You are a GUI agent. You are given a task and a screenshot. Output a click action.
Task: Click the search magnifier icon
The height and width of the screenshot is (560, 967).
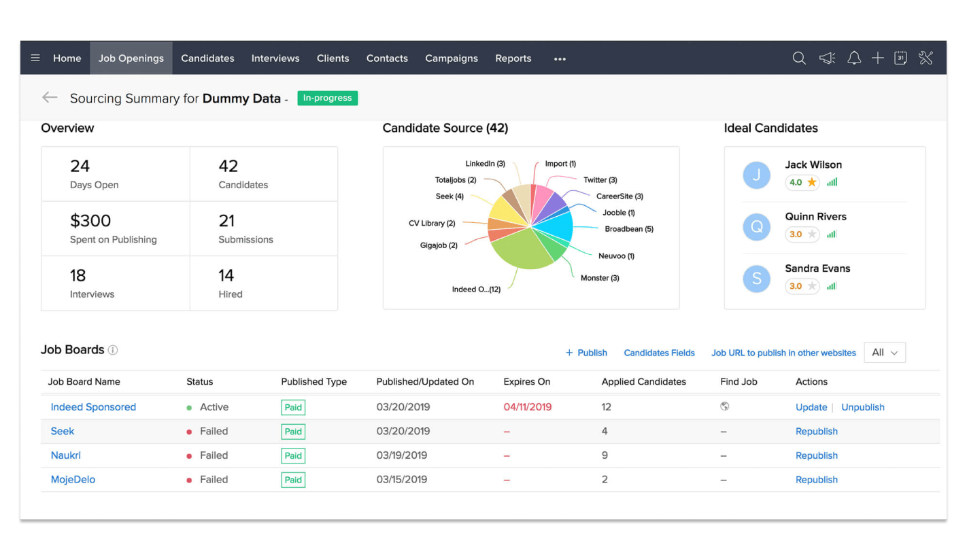click(799, 58)
